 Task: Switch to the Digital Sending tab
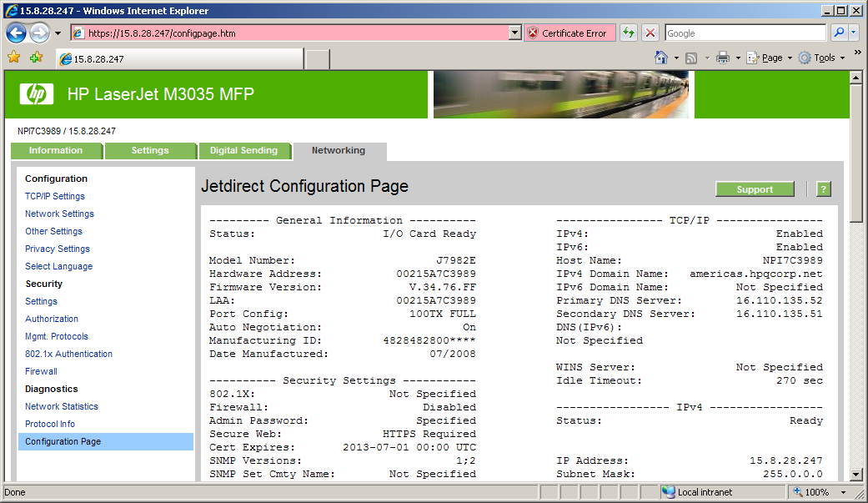[x=243, y=151]
